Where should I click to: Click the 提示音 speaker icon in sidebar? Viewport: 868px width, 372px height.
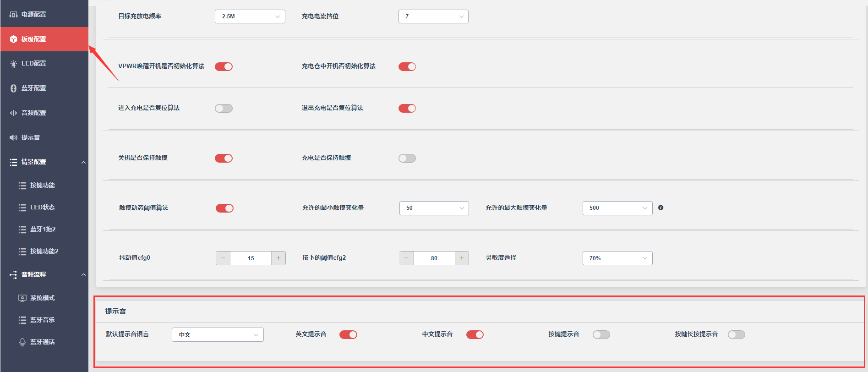coord(14,137)
